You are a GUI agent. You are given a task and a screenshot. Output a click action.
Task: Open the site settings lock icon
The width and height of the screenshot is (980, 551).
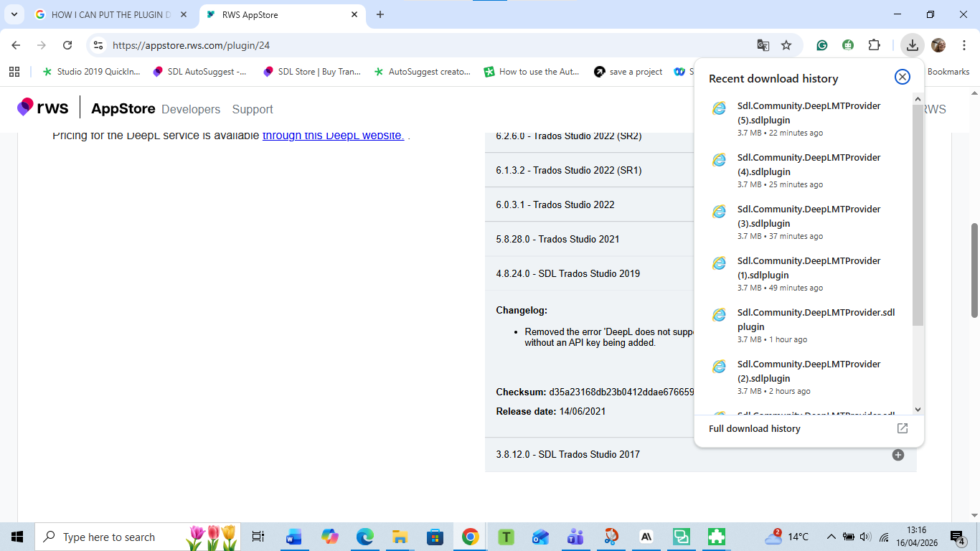(x=98, y=44)
